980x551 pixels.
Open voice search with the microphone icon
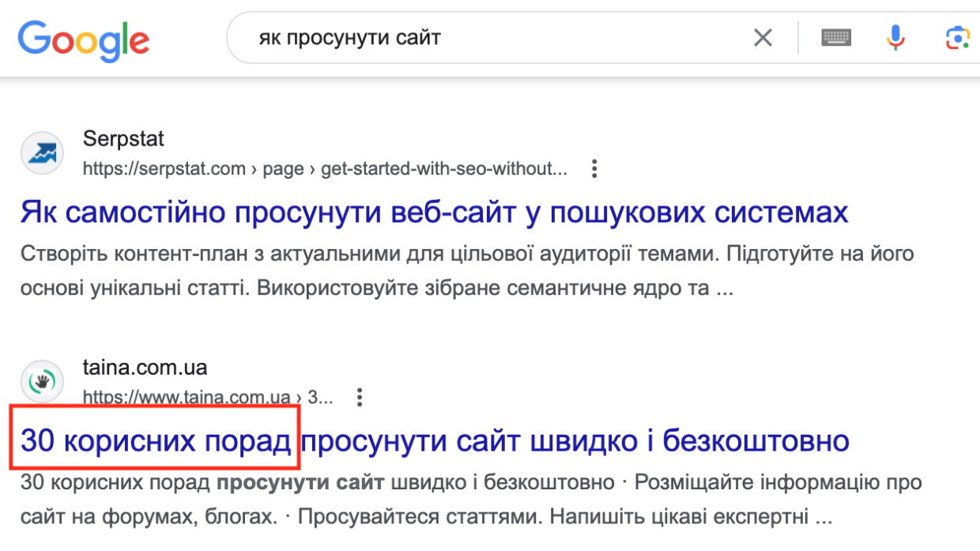point(895,37)
